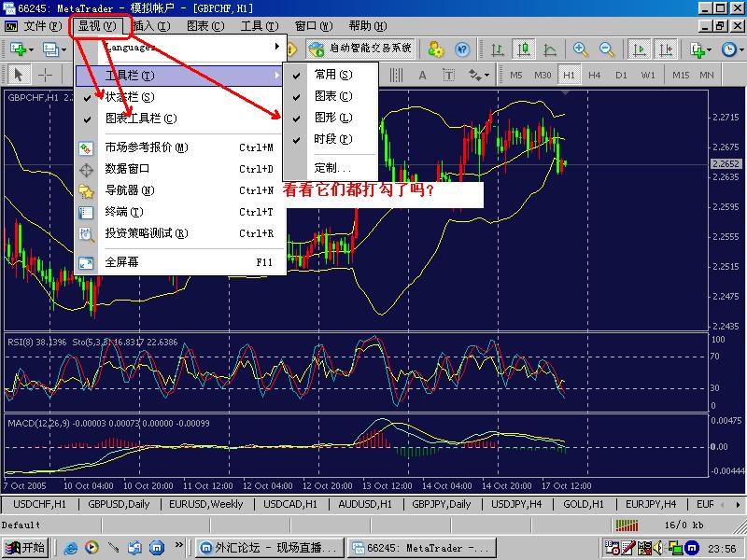Click the Data Window crosshair icon in the menu
Image resolution: width=747 pixels, height=560 pixels.
86,170
